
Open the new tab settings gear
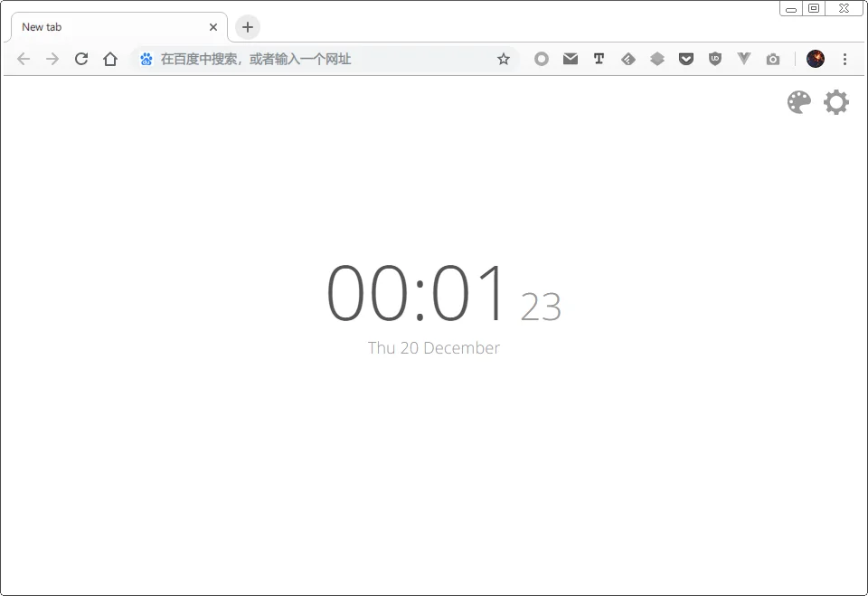[x=836, y=102]
